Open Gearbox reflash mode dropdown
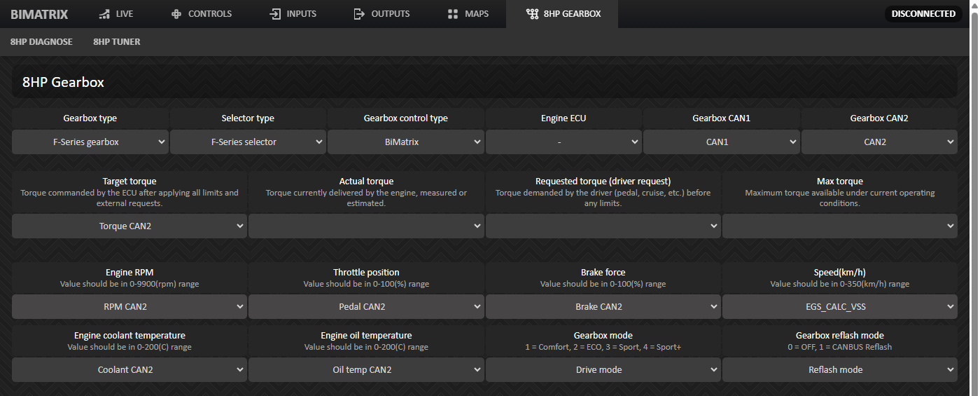980x396 pixels. click(840, 370)
